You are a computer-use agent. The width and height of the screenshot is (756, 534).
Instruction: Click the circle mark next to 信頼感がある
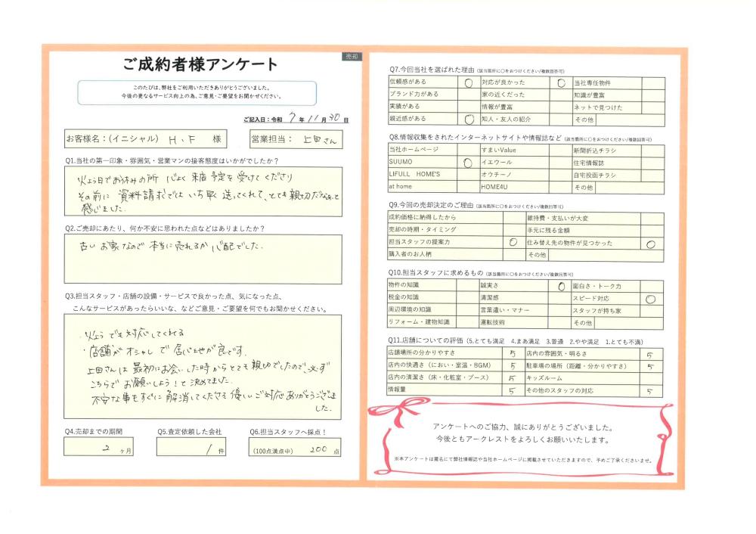[468, 82]
